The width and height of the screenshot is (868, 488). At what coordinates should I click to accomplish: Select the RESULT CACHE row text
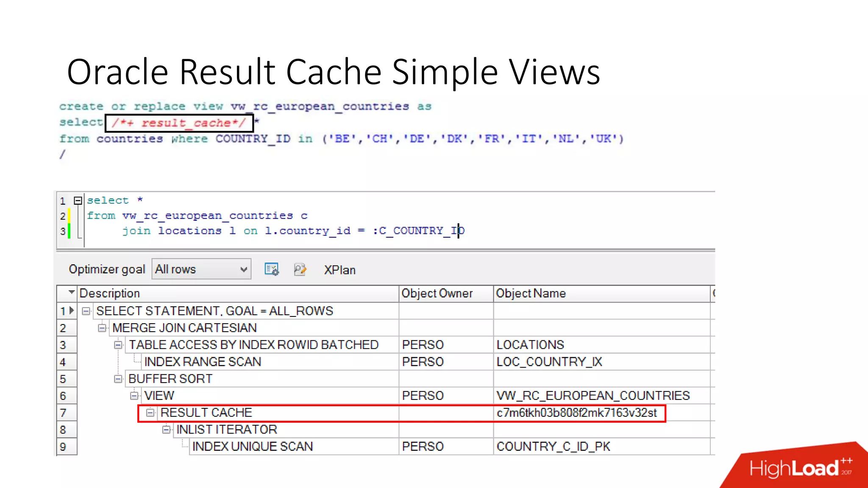point(206,413)
